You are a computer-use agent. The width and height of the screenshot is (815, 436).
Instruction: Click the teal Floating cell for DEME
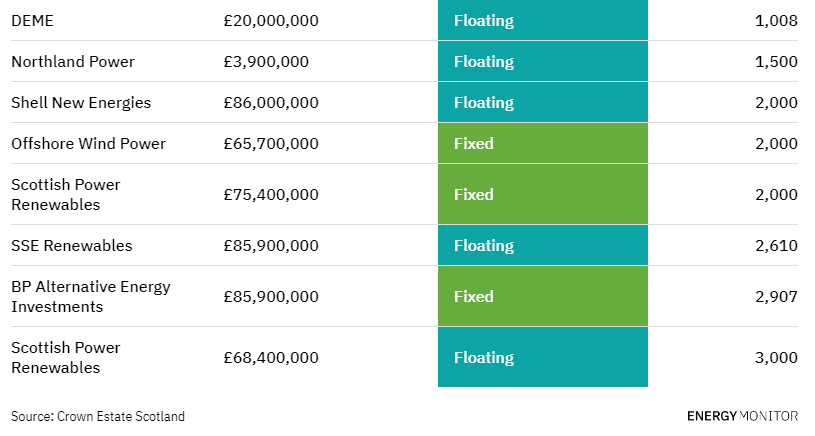543,20
